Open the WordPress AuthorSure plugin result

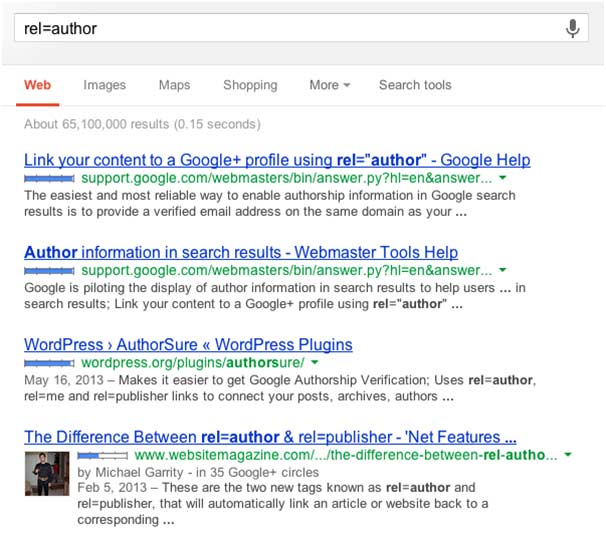coord(188,345)
